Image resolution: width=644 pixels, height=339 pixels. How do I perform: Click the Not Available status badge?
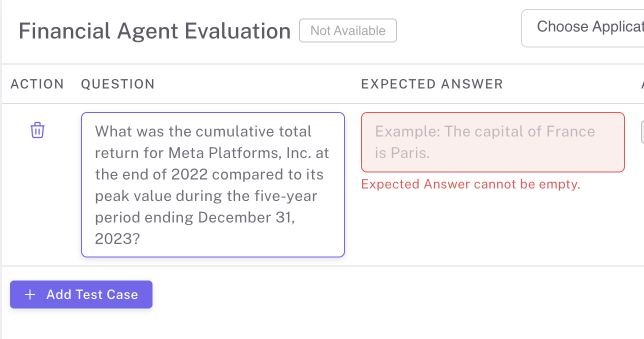(348, 30)
